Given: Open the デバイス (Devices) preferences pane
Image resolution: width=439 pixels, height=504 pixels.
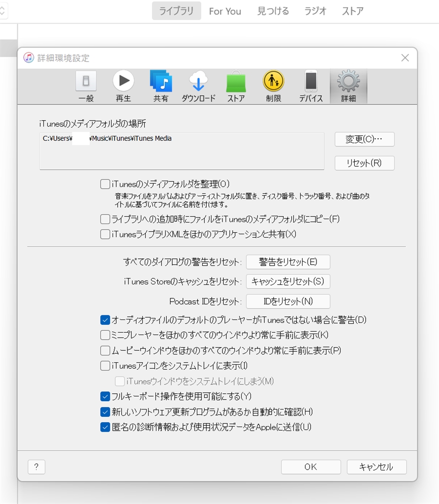Looking at the screenshot, I should (x=311, y=87).
